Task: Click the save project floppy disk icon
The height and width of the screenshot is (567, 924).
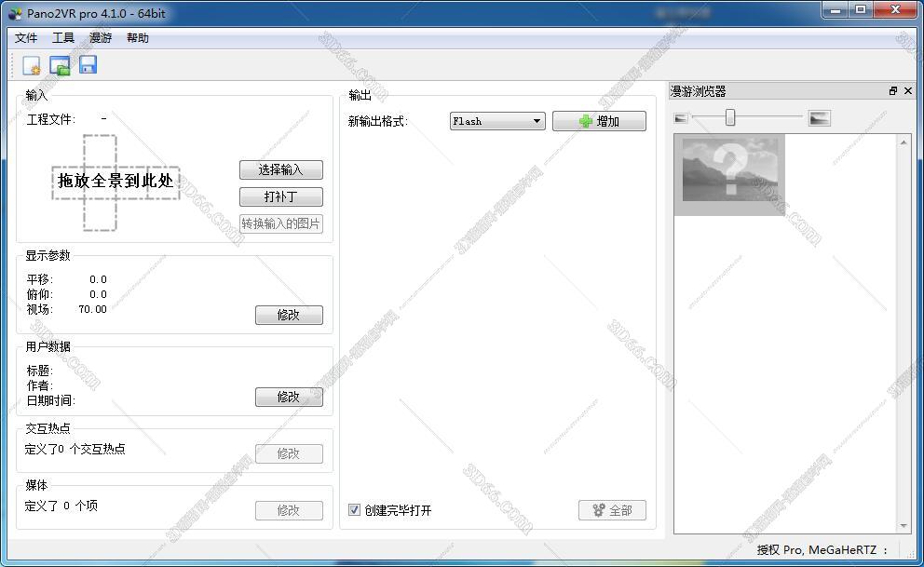Action: coord(87,64)
